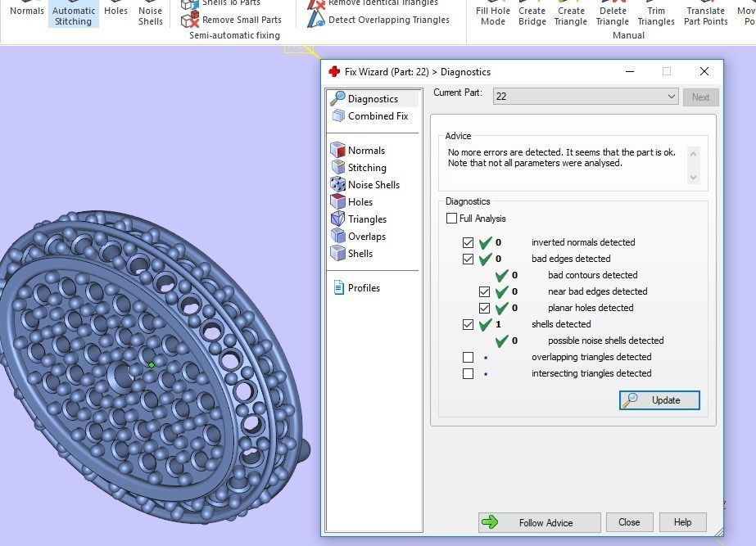Go to the Stitching fix page
The height and width of the screenshot is (546, 756).
point(360,168)
